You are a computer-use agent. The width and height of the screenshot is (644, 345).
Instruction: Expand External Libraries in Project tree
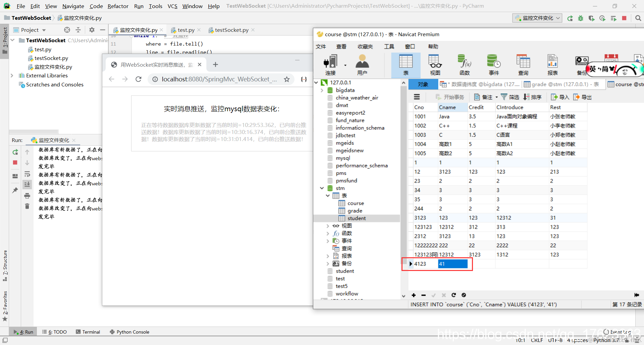12,76
